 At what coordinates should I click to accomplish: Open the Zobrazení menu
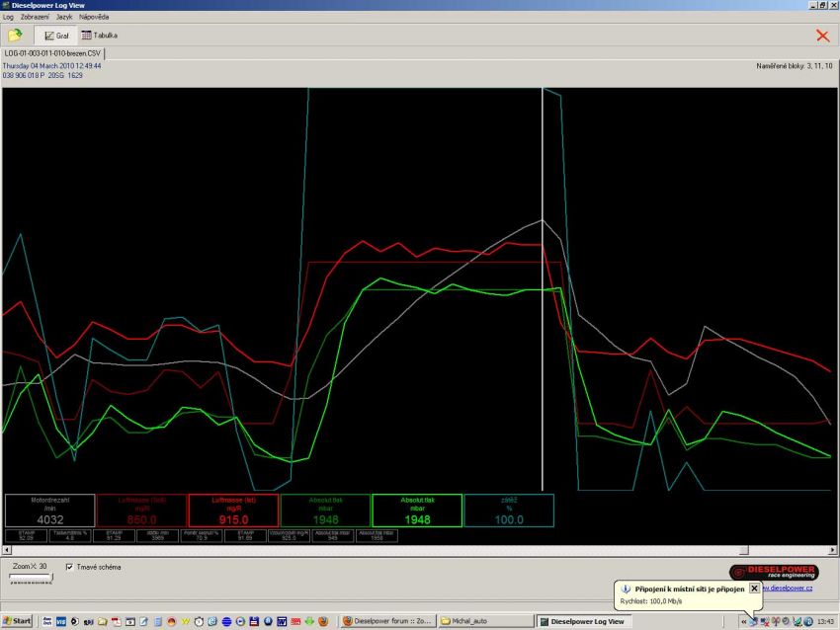(35, 17)
